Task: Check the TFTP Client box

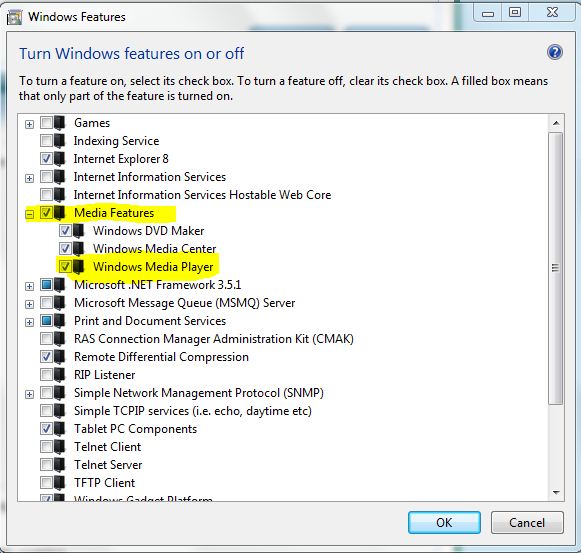Action: click(46, 482)
